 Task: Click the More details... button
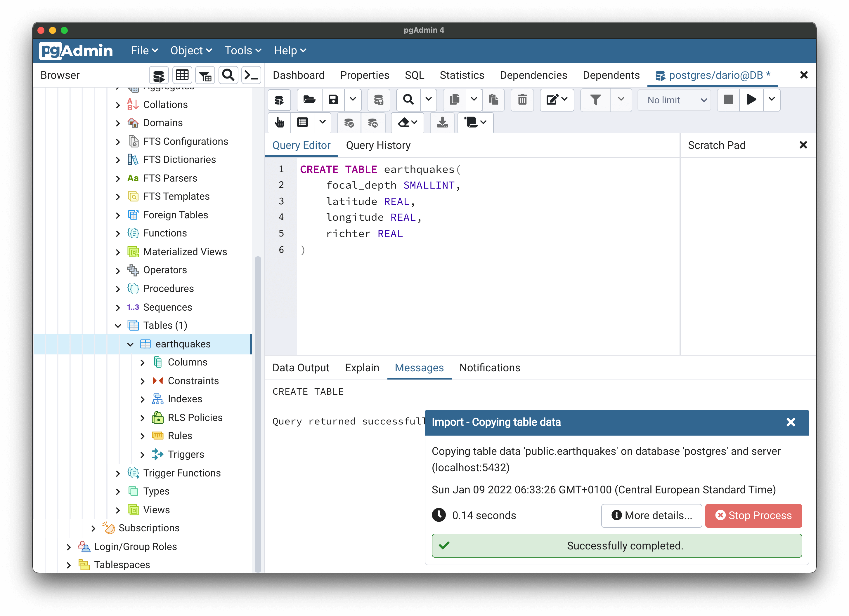(651, 516)
